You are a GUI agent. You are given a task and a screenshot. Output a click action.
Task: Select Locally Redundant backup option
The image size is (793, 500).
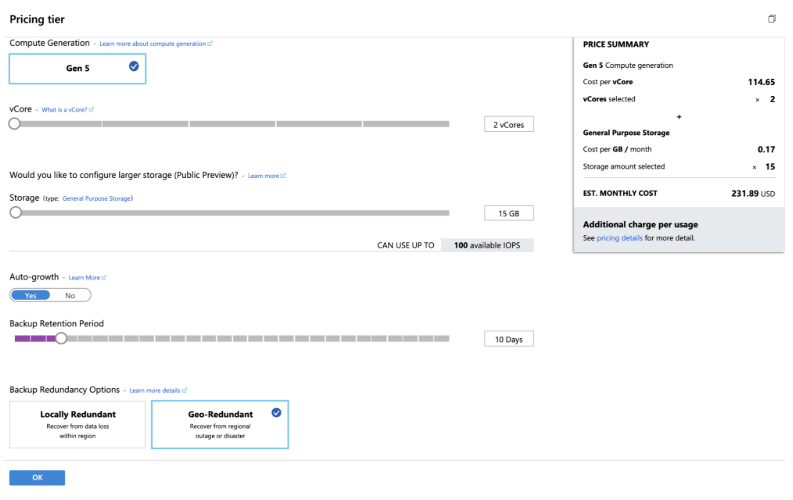tap(78, 424)
